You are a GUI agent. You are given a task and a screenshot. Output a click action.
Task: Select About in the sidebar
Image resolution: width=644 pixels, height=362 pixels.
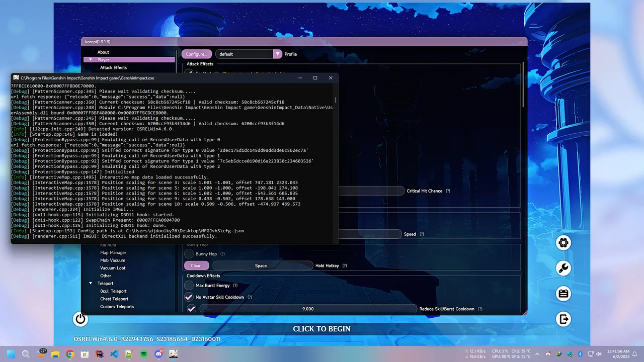(x=103, y=52)
